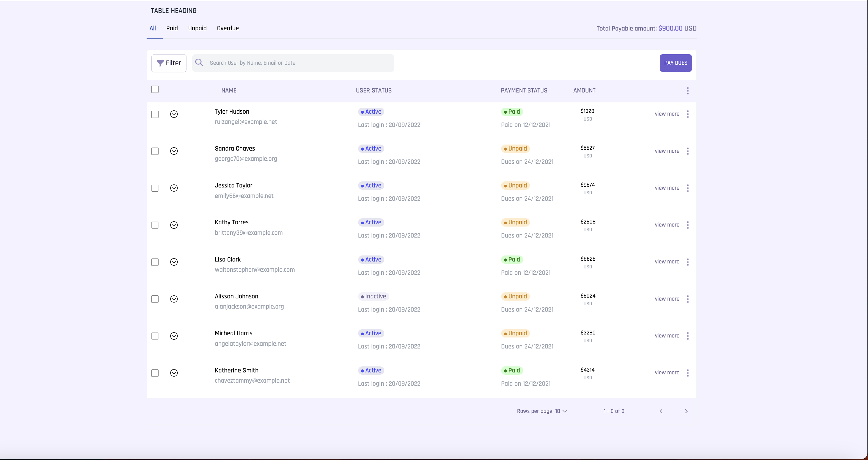Open kebab menu for Tyler Hudson row
The width and height of the screenshot is (868, 460).
tap(688, 114)
